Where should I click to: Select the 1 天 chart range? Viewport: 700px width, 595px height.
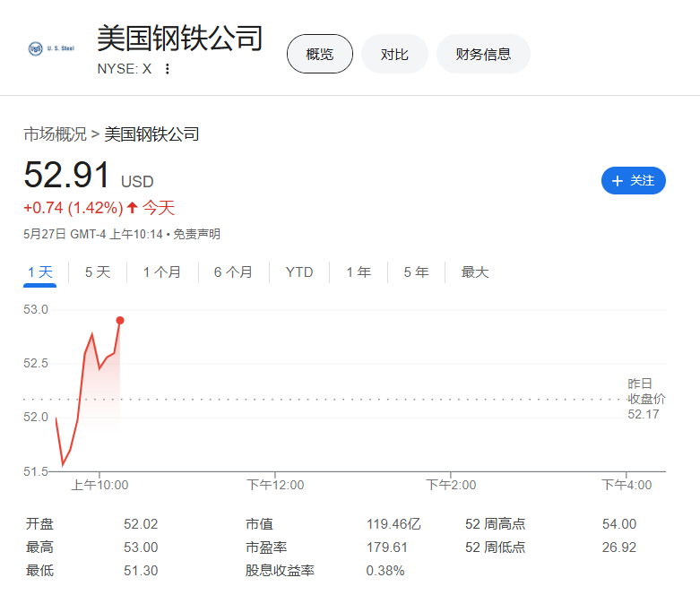coord(40,272)
